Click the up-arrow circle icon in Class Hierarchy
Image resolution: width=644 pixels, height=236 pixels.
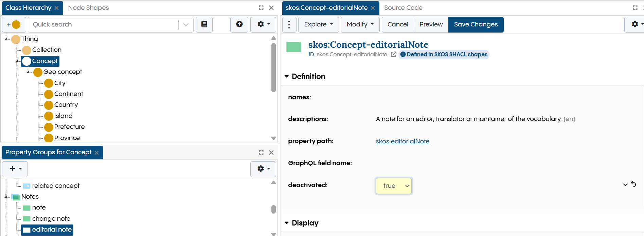pos(239,24)
